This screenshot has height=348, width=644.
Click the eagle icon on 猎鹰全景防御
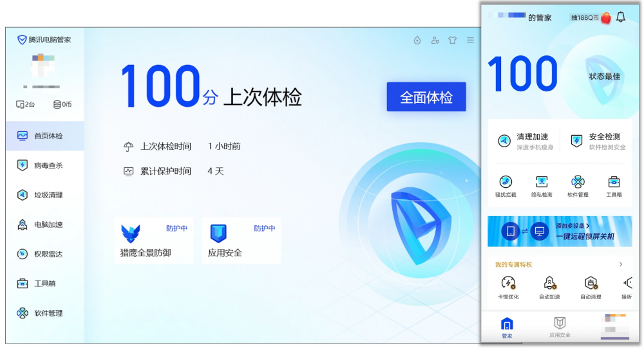(x=131, y=233)
